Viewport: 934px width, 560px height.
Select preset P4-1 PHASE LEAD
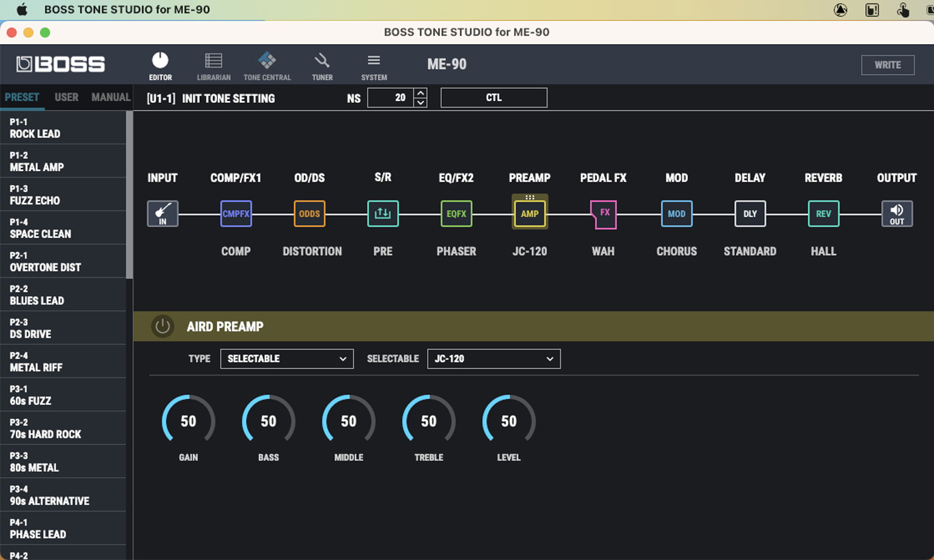coord(63,529)
